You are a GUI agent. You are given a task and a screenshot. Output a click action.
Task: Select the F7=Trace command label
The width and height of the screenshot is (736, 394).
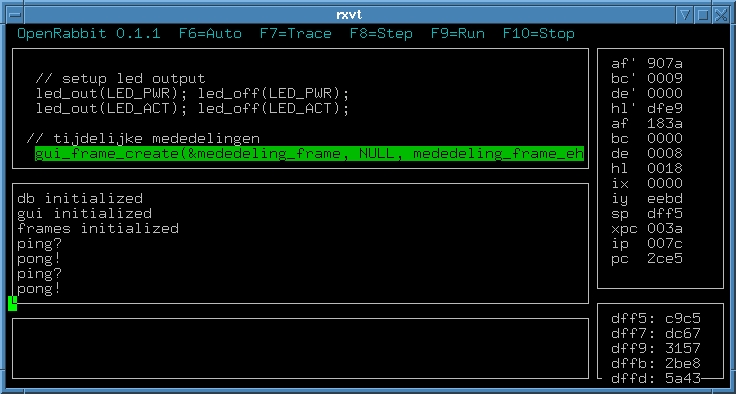coord(296,34)
